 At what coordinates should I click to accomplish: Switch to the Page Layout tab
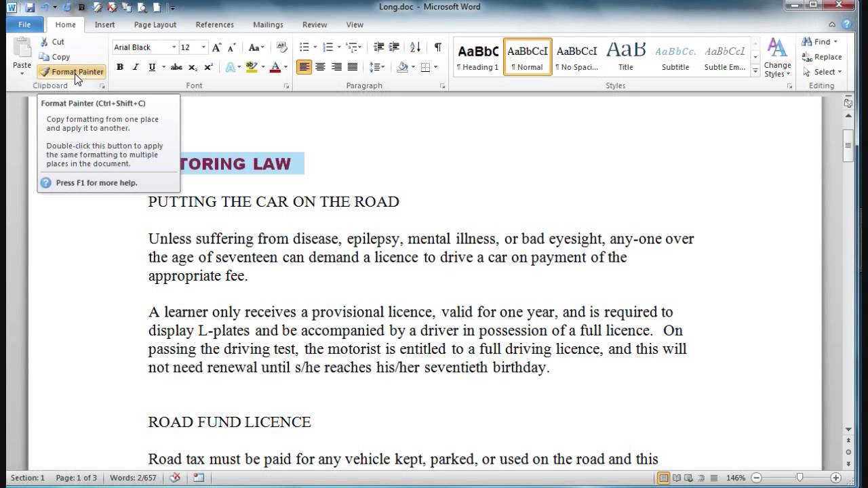click(x=155, y=24)
